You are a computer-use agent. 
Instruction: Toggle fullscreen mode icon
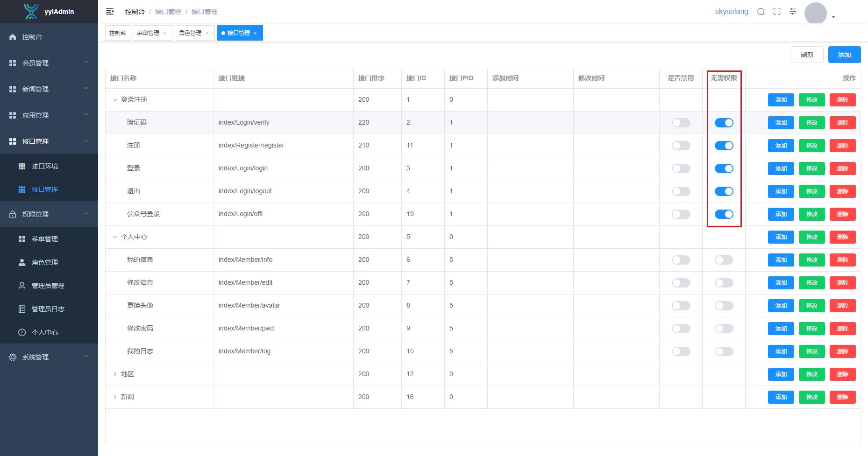[x=777, y=12]
